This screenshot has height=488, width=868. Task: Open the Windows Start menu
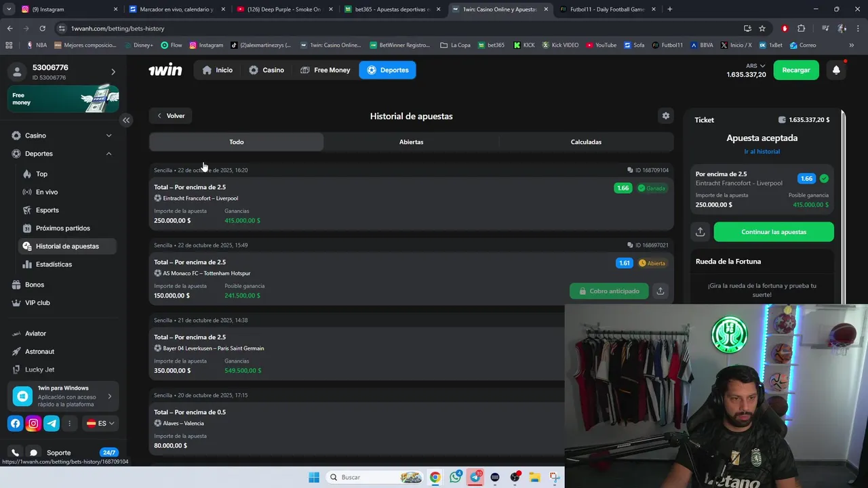(314, 477)
